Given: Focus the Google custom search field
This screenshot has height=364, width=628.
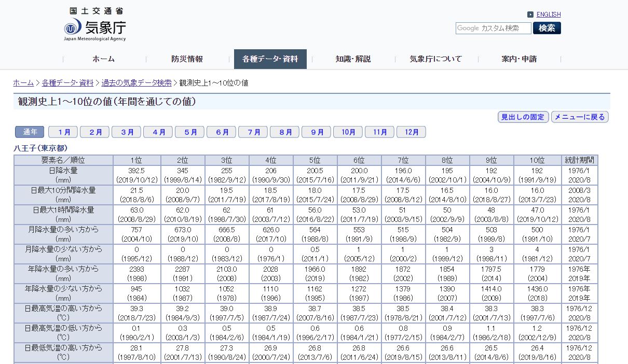Looking at the screenshot, I should (x=494, y=28).
